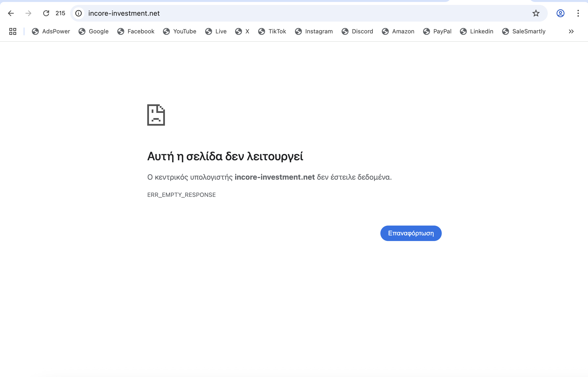The width and height of the screenshot is (588, 377).
Task: Click the forward navigation arrow
Action: (28, 13)
